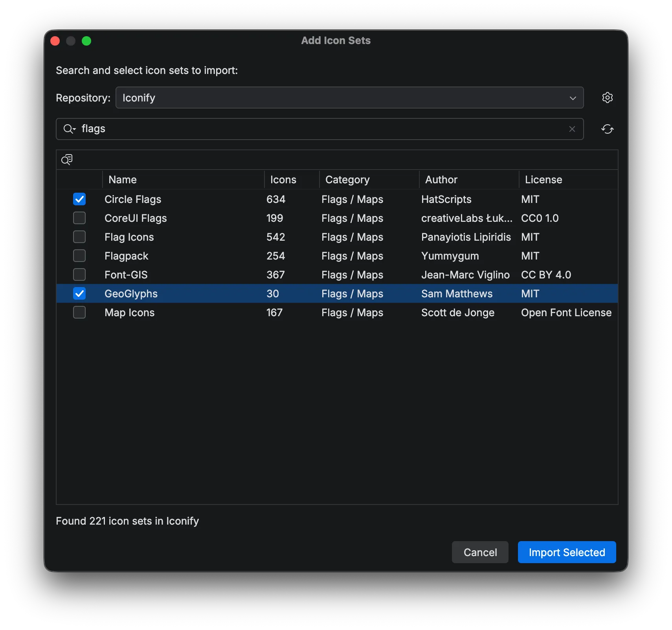Click the icon set preview tool above the table
The height and width of the screenshot is (630, 672).
point(67,159)
